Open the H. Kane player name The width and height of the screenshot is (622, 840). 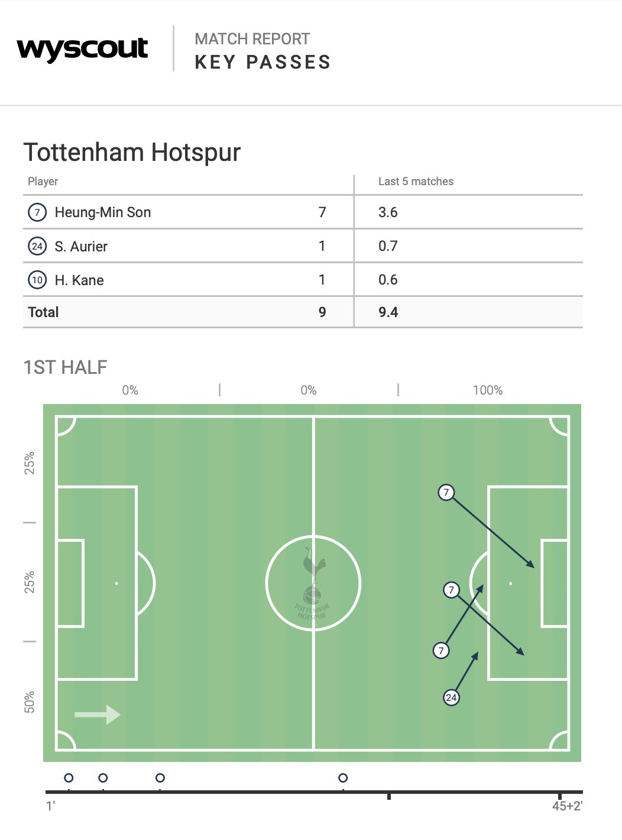[x=79, y=280]
